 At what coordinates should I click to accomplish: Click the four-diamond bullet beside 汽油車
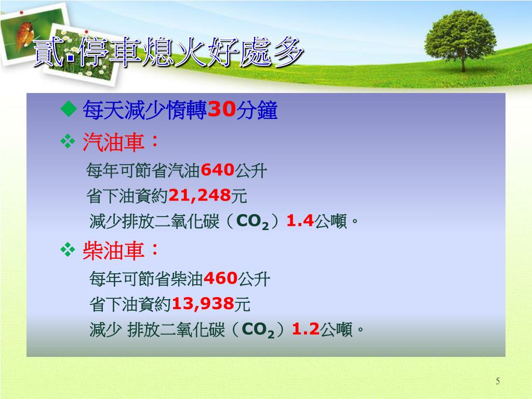point(68,141)
